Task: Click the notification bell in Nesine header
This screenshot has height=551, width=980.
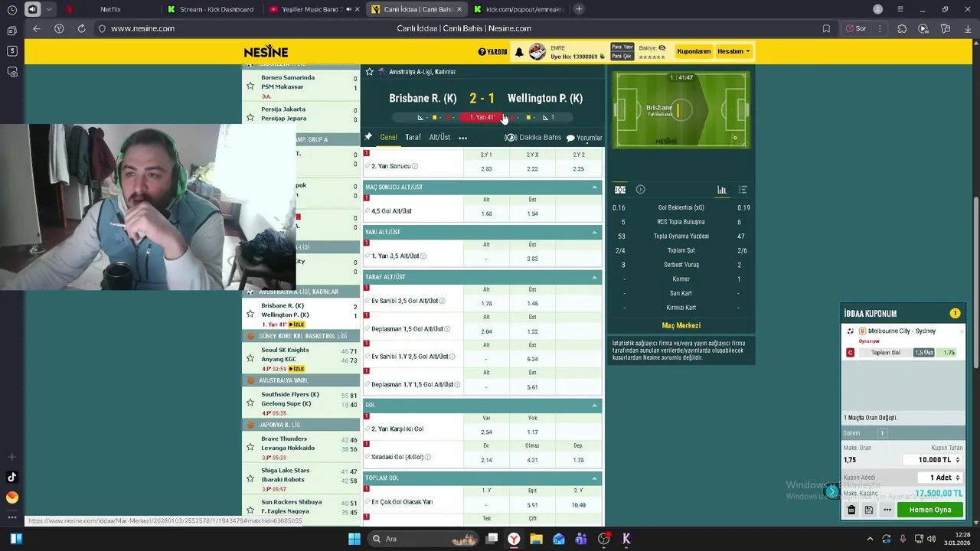Action: pos(519,52)
